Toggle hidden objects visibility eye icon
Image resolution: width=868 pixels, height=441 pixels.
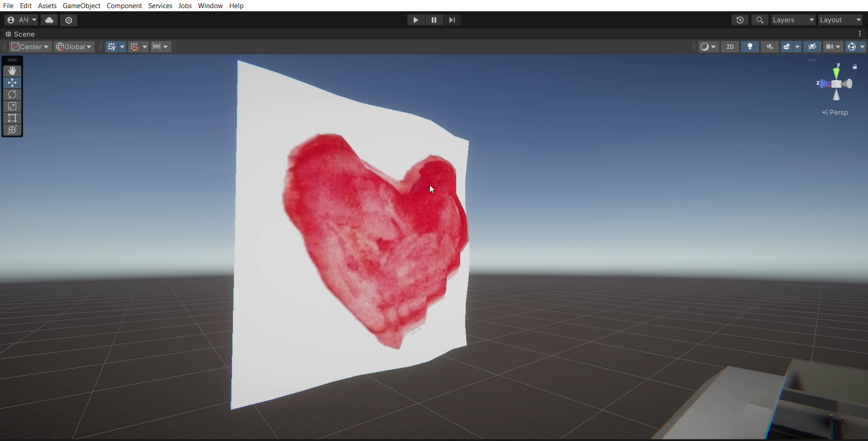click(x=812, y=47)
